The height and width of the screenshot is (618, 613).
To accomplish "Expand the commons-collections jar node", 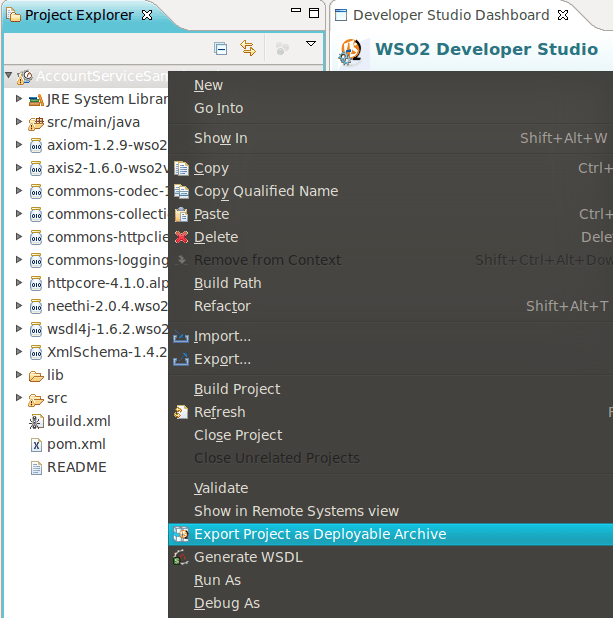I will tap(19, 213).
